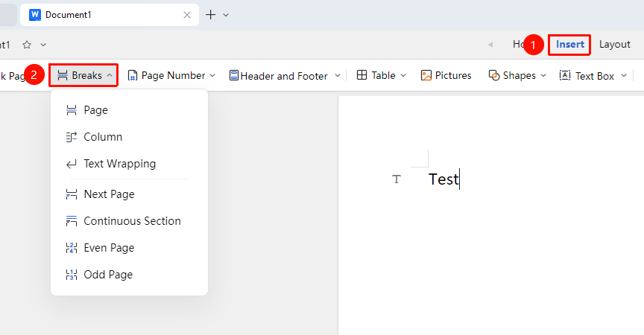Expand the Header and Footer arrow

[x=338, y=75]
